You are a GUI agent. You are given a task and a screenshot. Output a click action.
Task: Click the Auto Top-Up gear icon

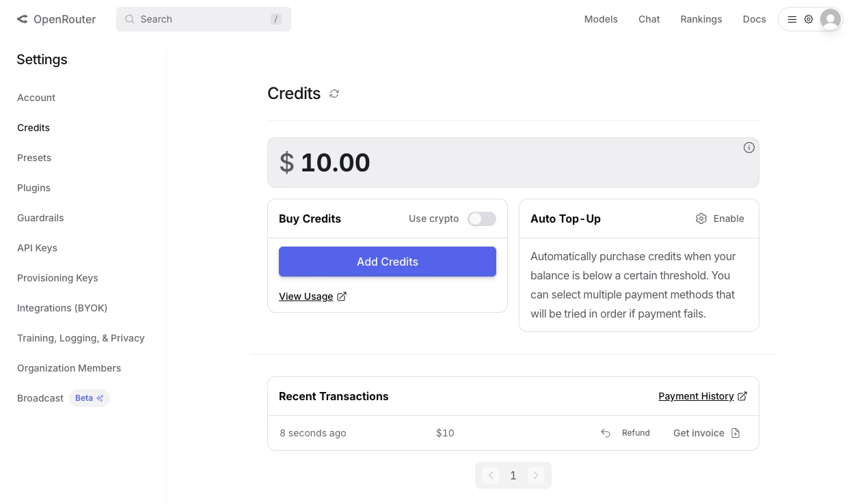point(701,219)
